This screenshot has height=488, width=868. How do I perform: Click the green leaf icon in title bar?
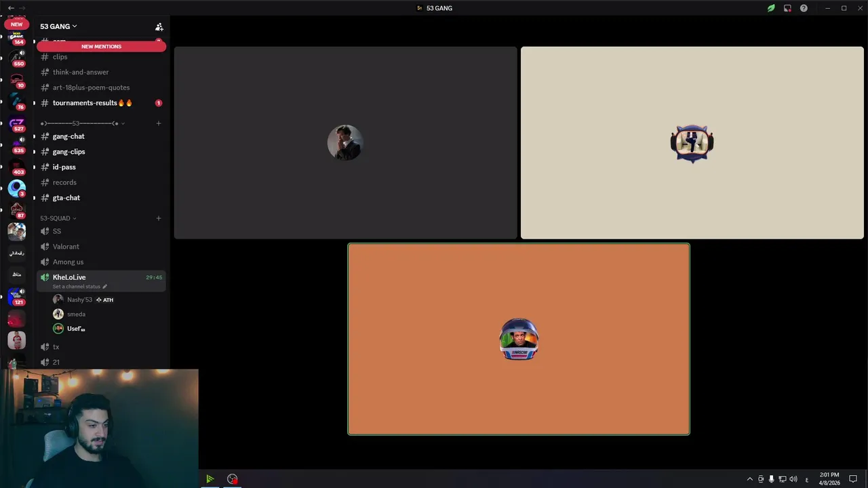tap(771, 8)
